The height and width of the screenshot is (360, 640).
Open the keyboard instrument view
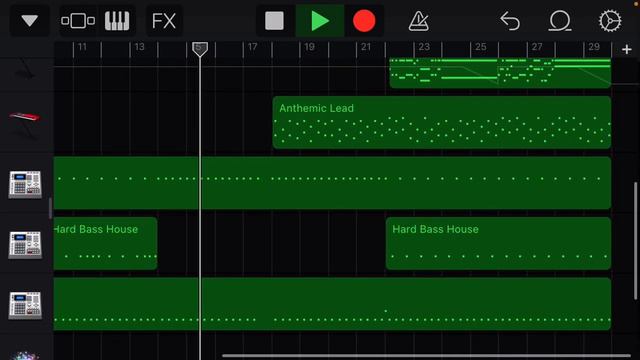(x=117, y=20)
